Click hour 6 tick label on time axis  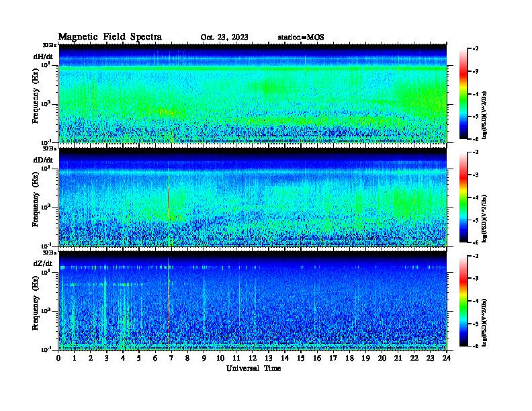click(x=155, y=358)
